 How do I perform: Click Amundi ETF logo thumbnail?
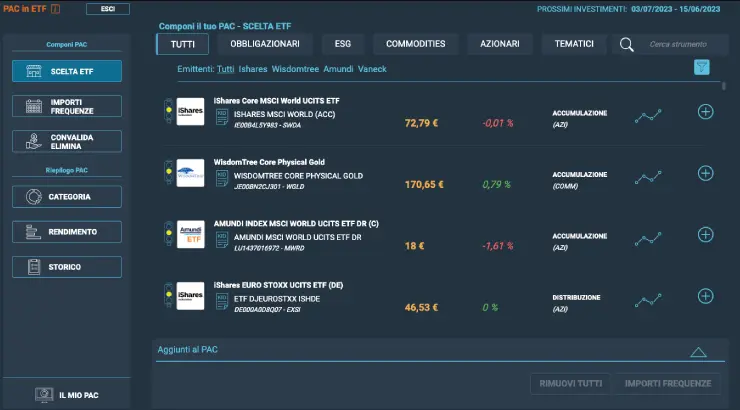click(x=190, y=234)
